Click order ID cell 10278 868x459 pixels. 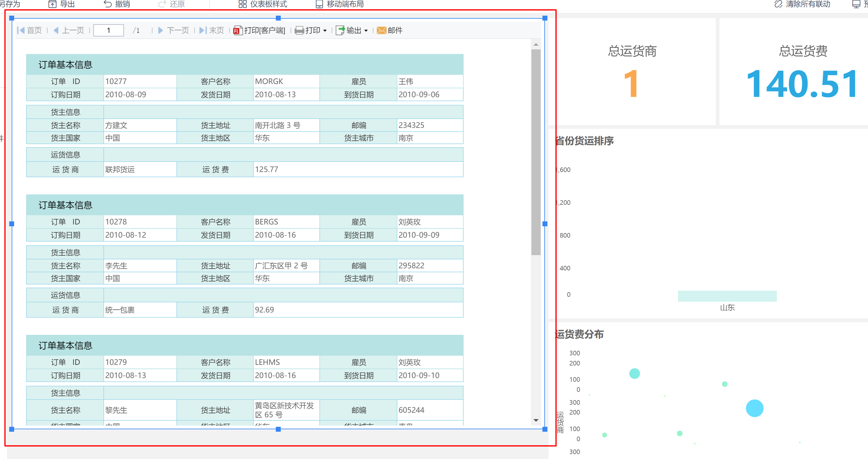140,222
